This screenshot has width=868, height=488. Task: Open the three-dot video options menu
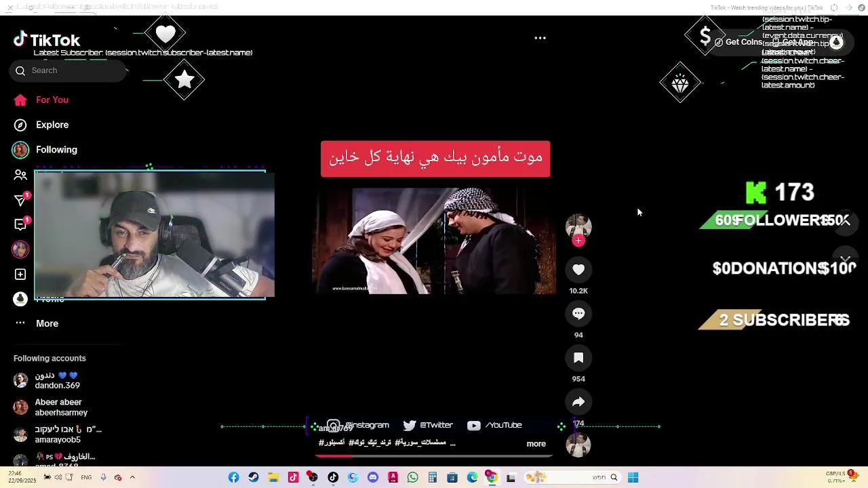pos(540,38)
